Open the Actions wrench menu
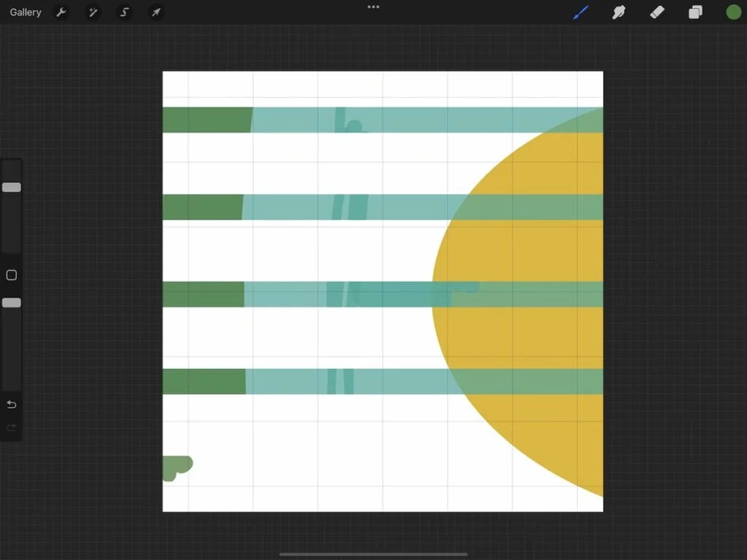747x560 pixels. (61, 12)
